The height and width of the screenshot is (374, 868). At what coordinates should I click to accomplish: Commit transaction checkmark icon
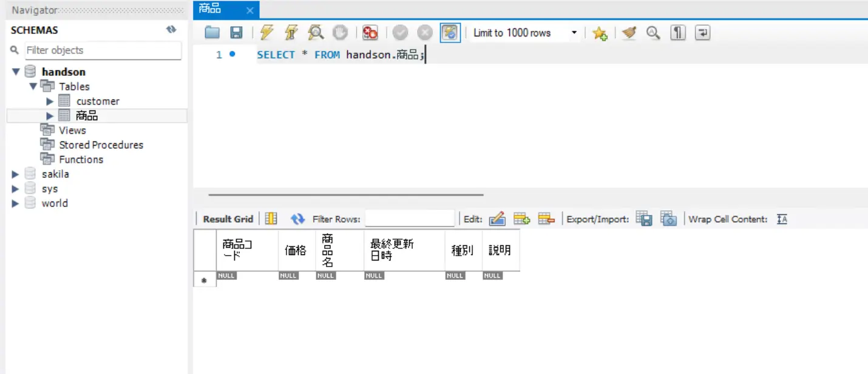pyautogui.click(x=400, y=33)
